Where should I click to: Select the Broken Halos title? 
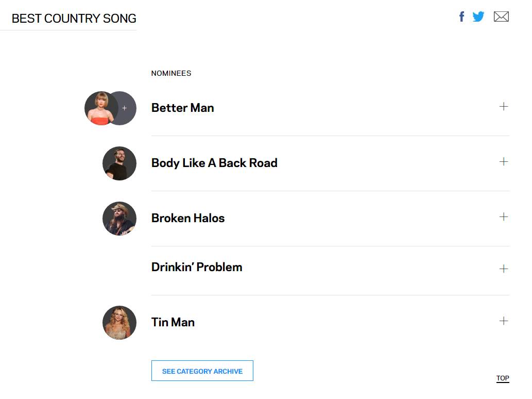click(188, 218)
